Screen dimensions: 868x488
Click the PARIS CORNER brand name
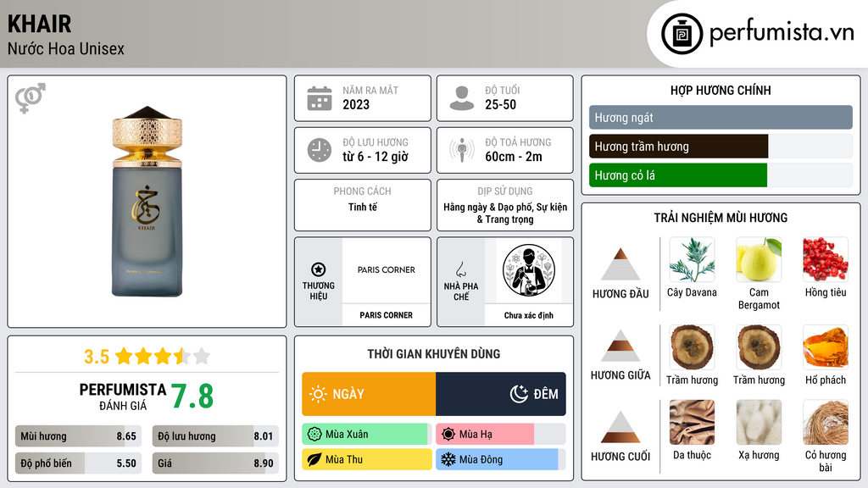tap(386, 315)
